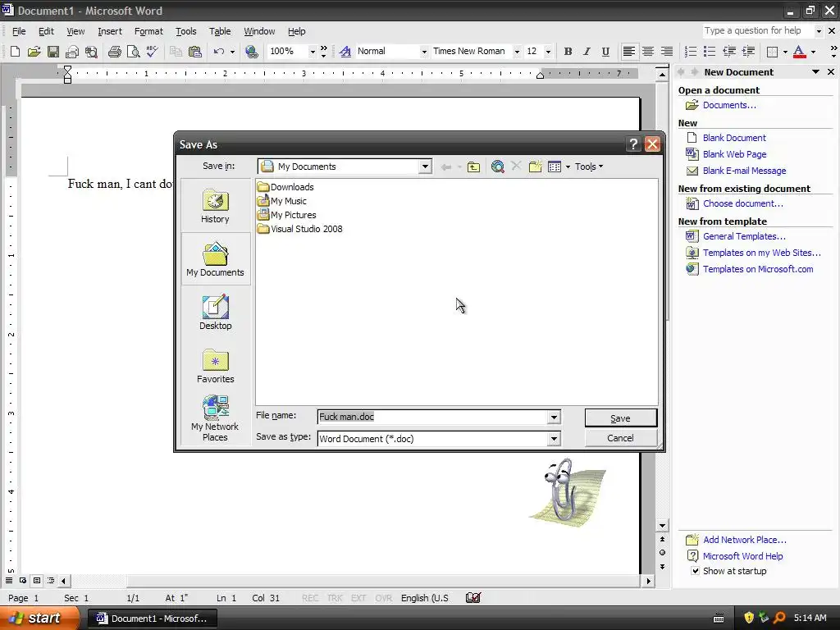Open the Help menu
Screen dimensions: 840x630
(296, 31)
